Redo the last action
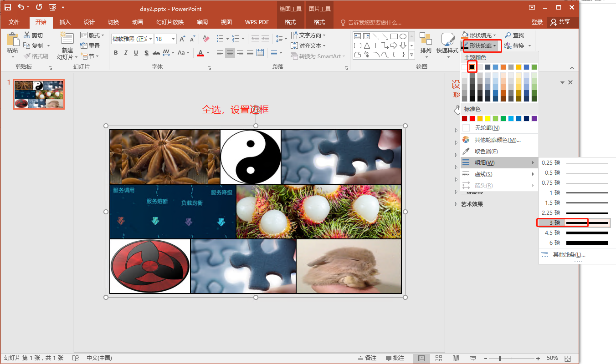 (39, 7)
